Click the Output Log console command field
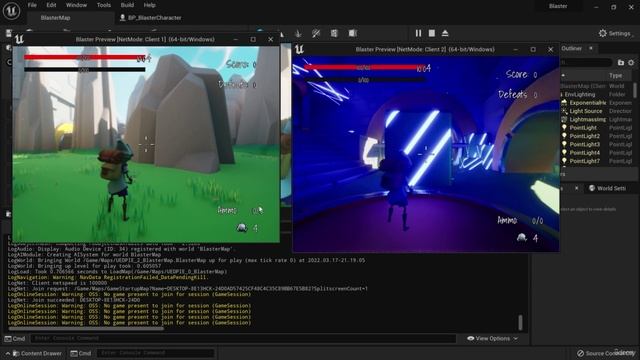 tap(243, 338)
